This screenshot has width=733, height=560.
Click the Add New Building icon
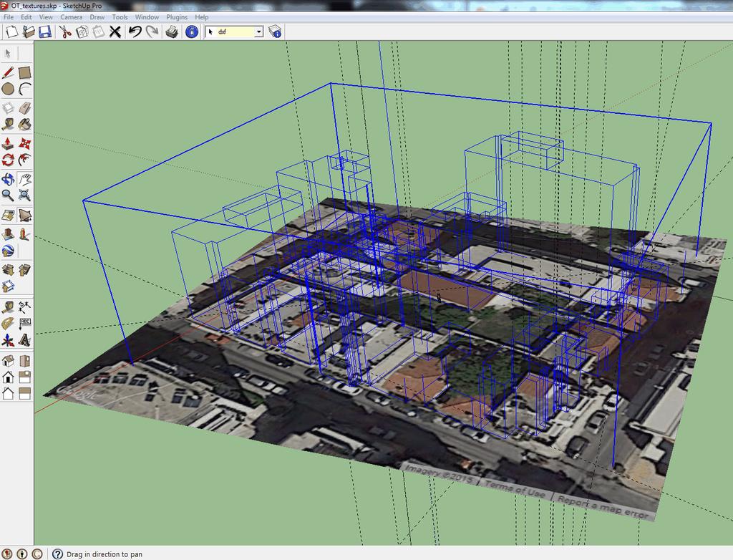[x=8, y=234]
